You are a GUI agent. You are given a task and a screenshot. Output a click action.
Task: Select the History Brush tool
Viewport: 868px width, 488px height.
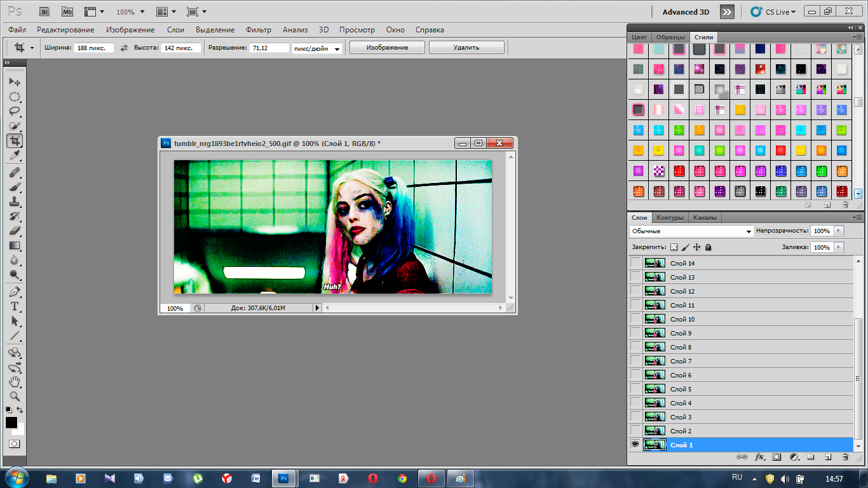[15, 217]
